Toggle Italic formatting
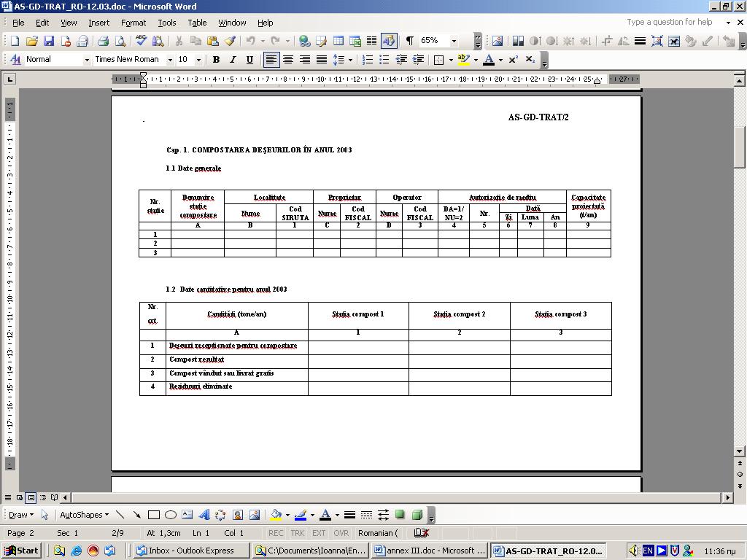Viewport: 747px width, 560px height. pos(233,60)
